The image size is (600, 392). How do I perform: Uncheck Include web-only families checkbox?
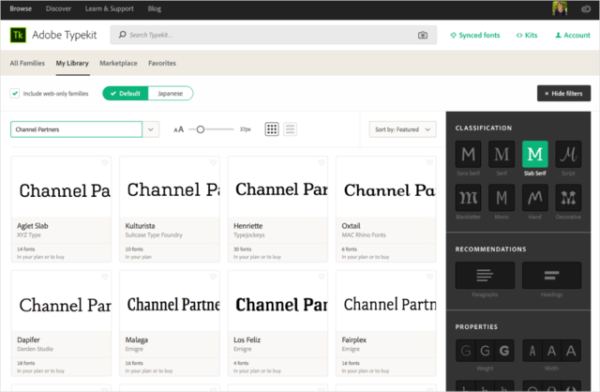(x=15, y=93)
